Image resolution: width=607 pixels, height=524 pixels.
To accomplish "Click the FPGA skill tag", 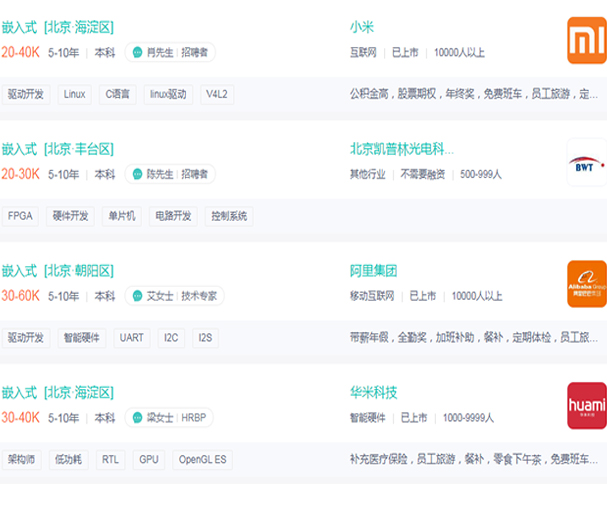I will click(x=20, y=216).
